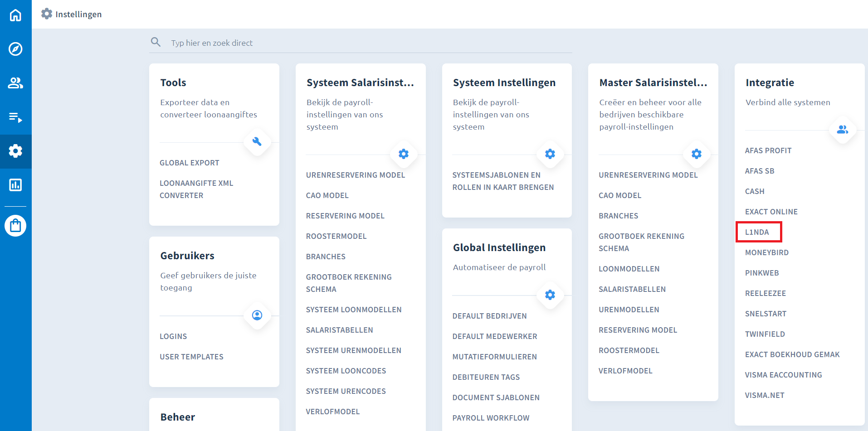Screen dimensions: 868x431
Task: Open TWINFIELD integration
Action: coord(765,334)
